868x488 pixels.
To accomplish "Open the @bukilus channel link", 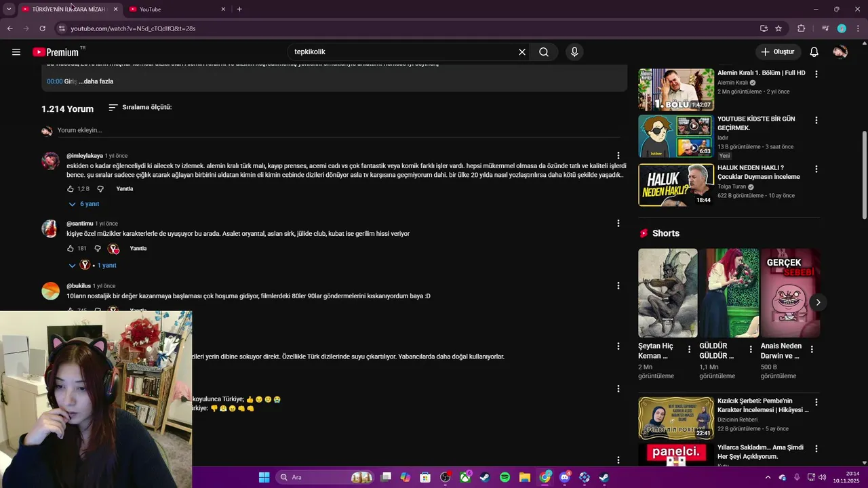I will tap(79, 286).
